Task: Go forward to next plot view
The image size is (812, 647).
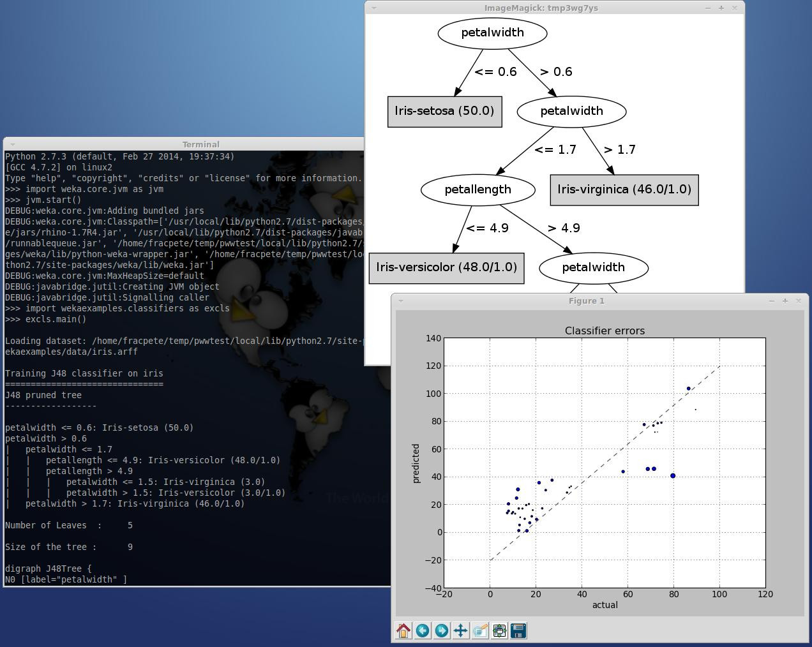Action: coord(442,631)
